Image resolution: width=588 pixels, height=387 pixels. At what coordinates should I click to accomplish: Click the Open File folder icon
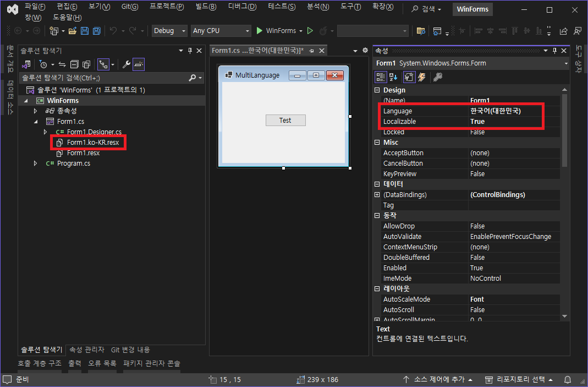pyautogui.click(x=73, y=31)
